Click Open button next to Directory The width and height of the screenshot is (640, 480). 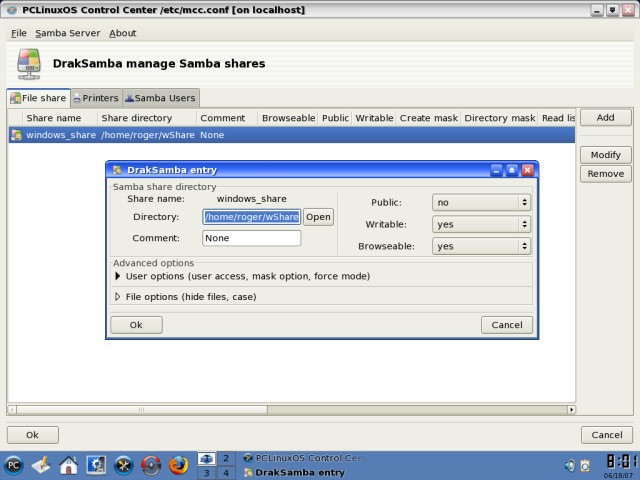coord(318,217)
